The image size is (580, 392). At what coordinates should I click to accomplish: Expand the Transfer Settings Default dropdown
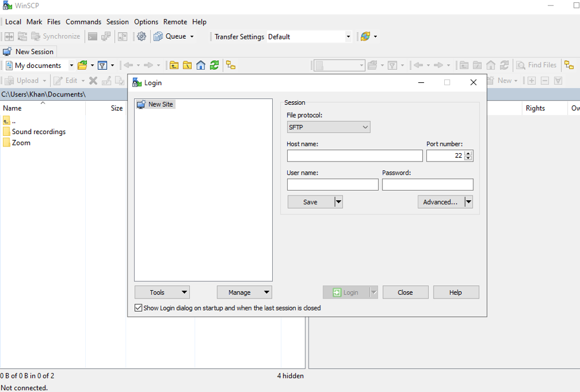(x=348, y=36)
